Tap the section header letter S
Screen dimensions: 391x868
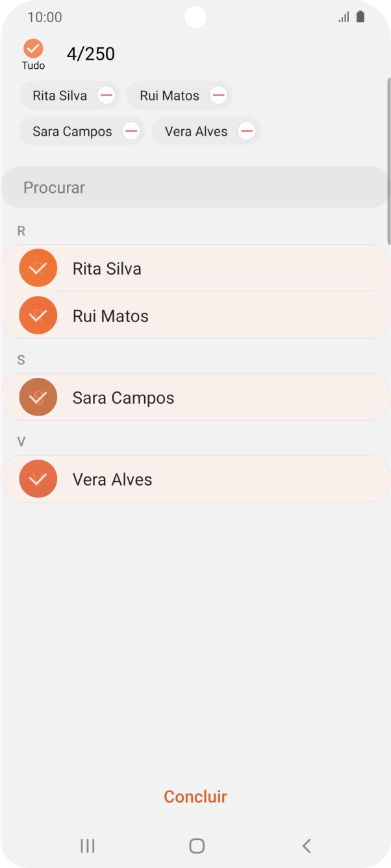pos(21,359)
